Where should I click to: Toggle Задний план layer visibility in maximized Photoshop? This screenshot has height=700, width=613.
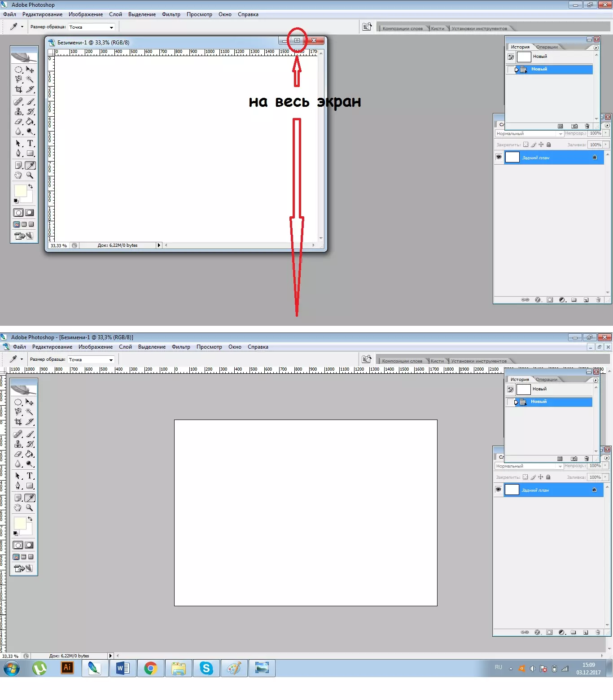click(498, 490)
